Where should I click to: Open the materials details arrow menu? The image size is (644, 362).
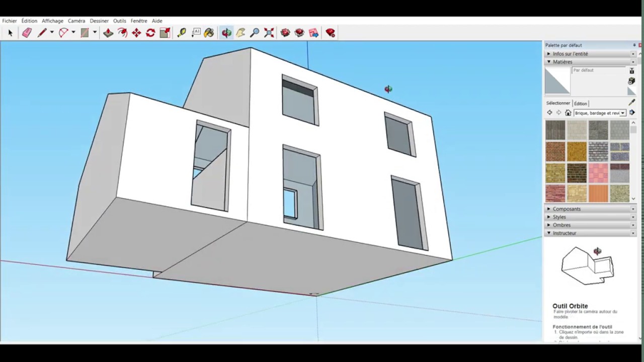pyautogui.click(x=632, y=113)
